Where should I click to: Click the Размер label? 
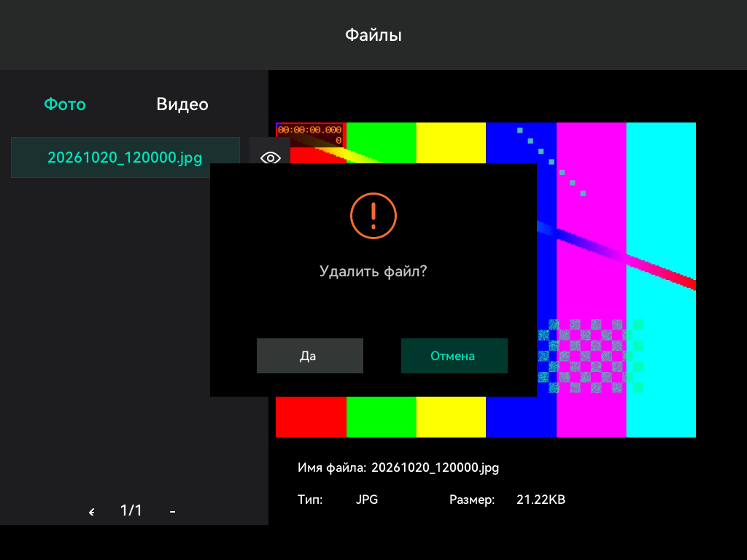(472, 500)
